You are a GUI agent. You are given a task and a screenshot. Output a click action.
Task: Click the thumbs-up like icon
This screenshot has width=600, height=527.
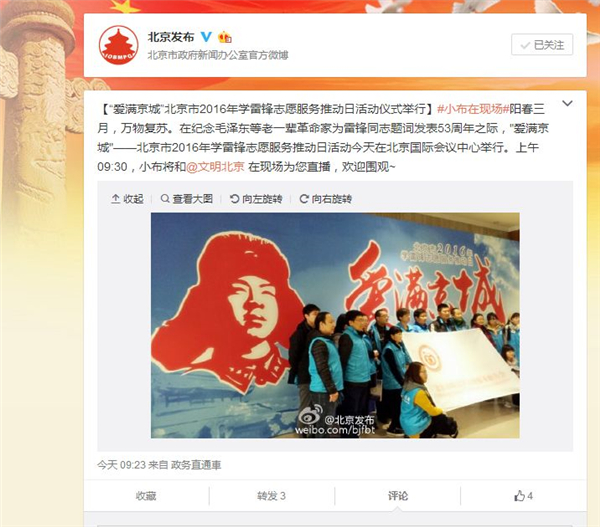(x=519, y=496)
